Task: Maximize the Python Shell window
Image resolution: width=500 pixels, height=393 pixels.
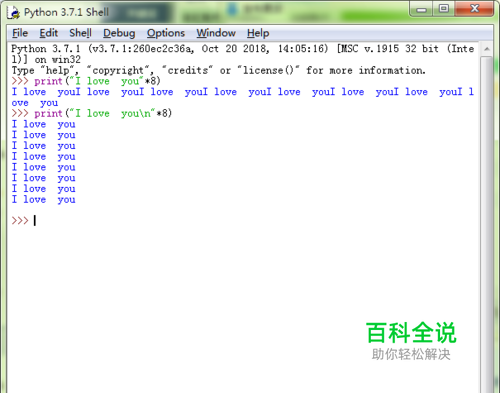Action: [443, 9]
